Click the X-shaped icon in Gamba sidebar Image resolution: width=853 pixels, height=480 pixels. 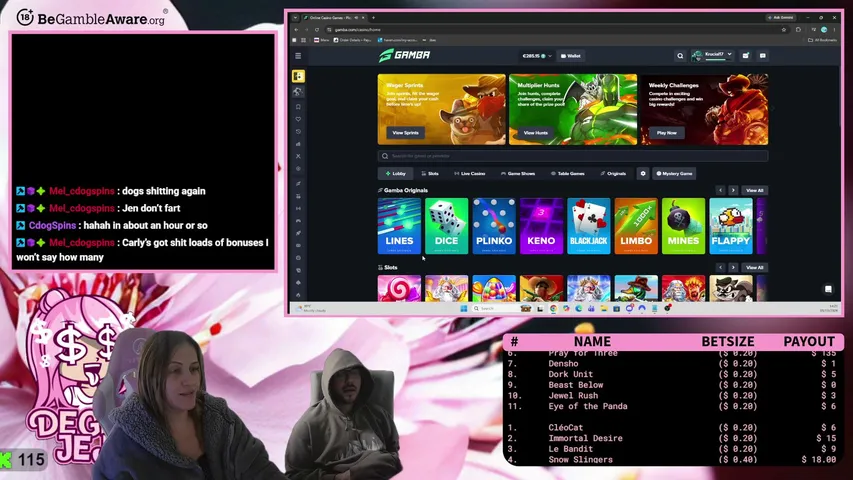pyautogui.click(x=298, y=156)
